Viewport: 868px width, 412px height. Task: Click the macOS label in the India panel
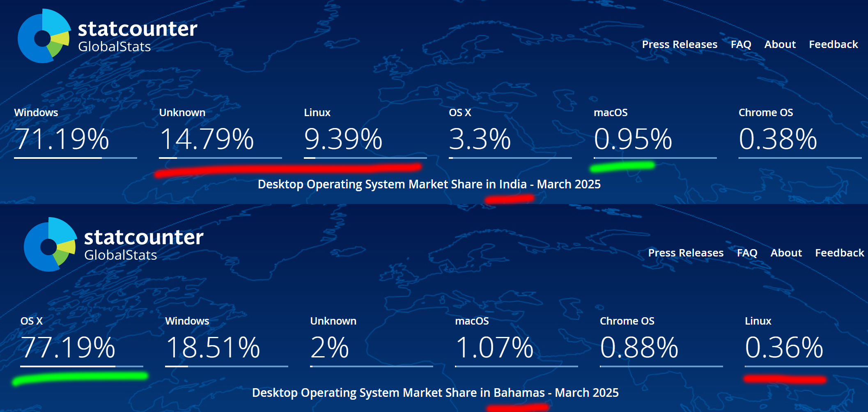pos(611,112)
